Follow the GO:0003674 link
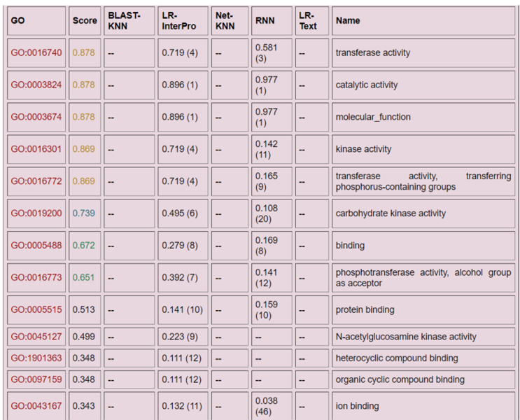 coord(36,117)
